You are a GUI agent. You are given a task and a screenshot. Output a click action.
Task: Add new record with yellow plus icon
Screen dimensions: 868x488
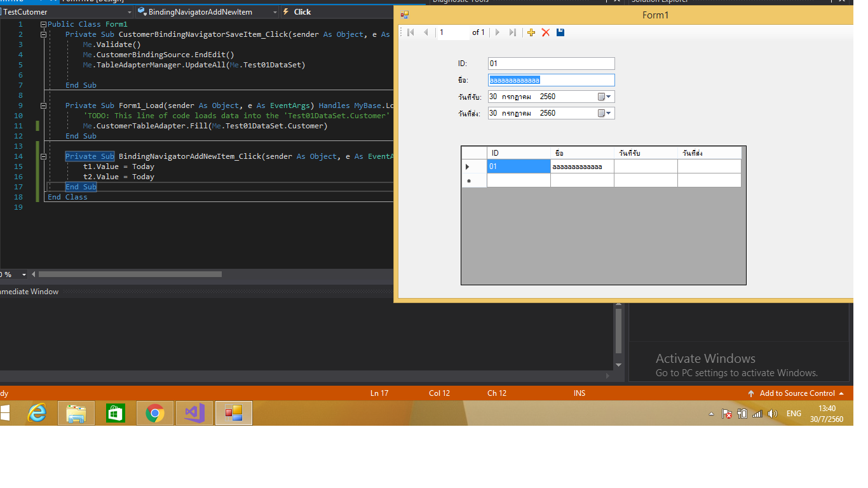point(531,32)
